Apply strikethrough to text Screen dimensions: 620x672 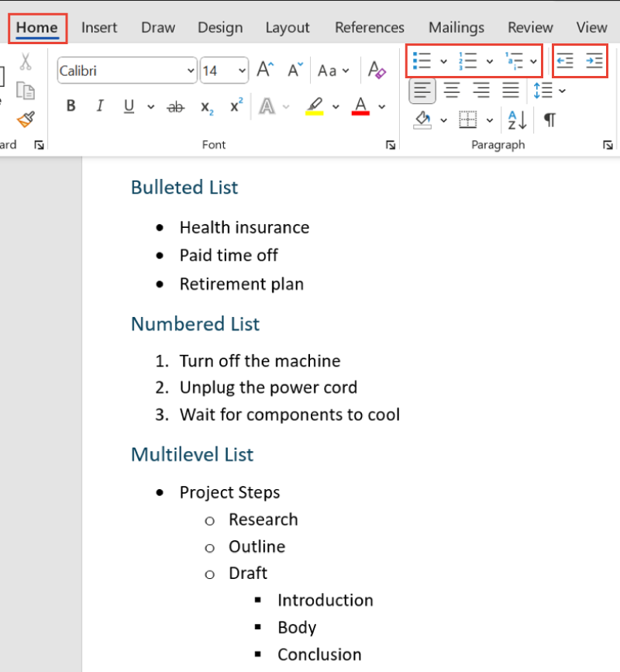[176, 106]
